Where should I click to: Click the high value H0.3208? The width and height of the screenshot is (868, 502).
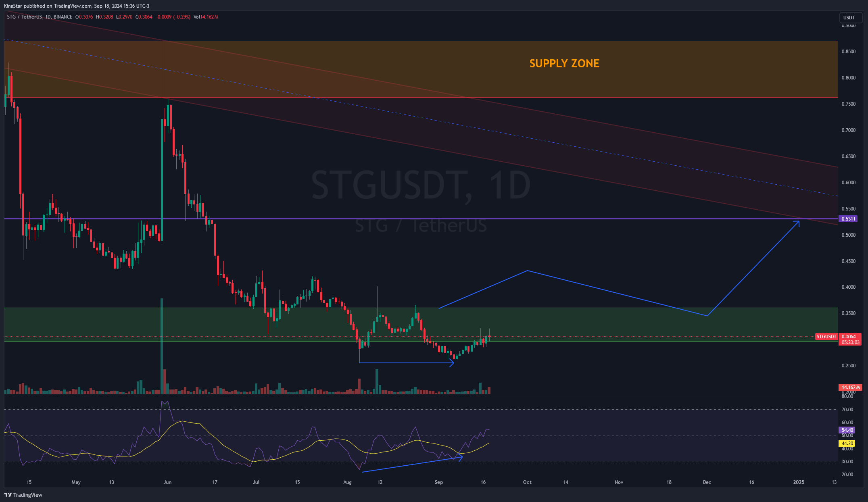pyautogui.click(x=104, y=17)
